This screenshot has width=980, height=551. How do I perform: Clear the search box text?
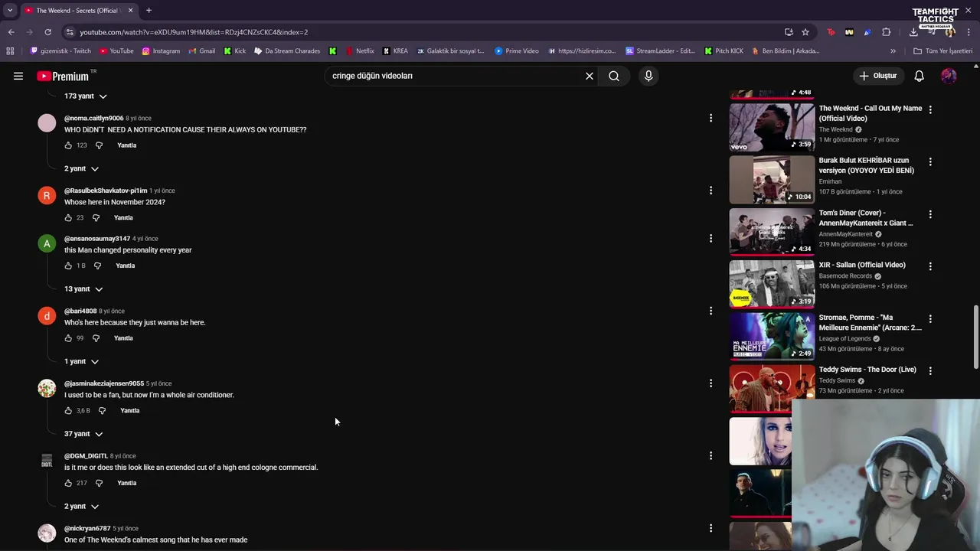590,76
